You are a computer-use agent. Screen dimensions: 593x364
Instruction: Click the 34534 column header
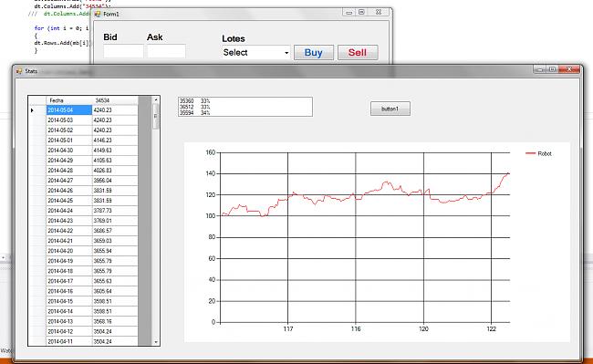coord(115,100)
